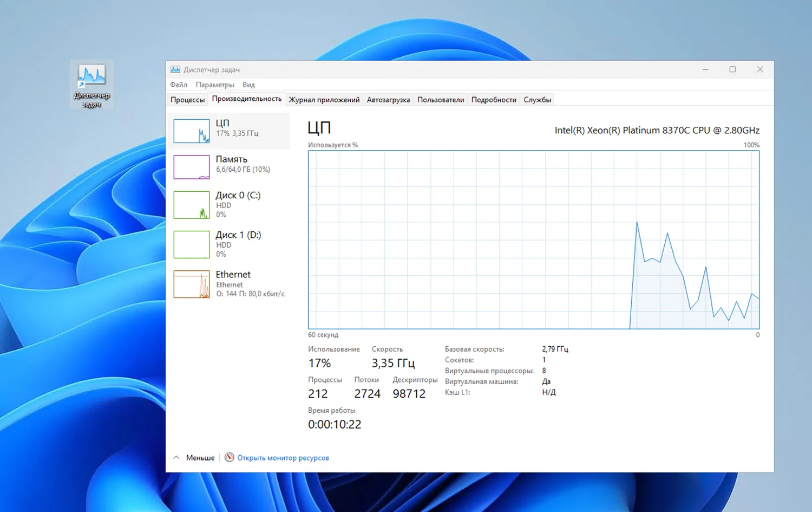Click the ЦП heading above the graph
Image resolution: width=812 pixels, height=512 pixels.
(x=319, y=128)
